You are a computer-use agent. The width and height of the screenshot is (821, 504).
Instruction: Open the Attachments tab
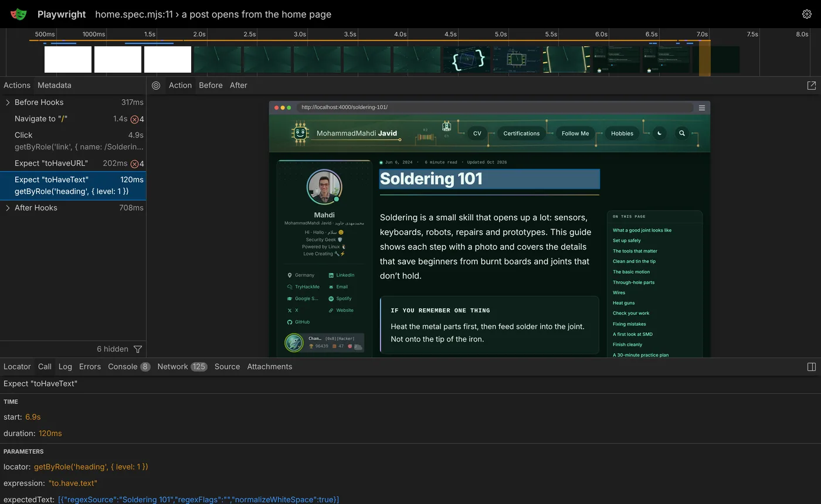click(270, 367)
